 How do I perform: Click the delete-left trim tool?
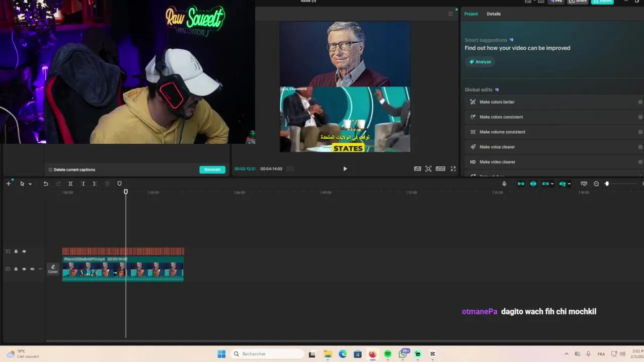(x=83, y=184)
